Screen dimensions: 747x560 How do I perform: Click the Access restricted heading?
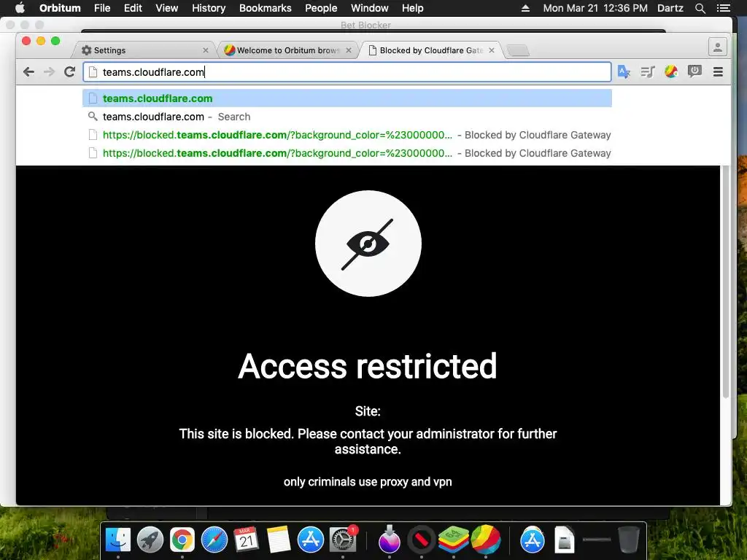coord(368,366)
